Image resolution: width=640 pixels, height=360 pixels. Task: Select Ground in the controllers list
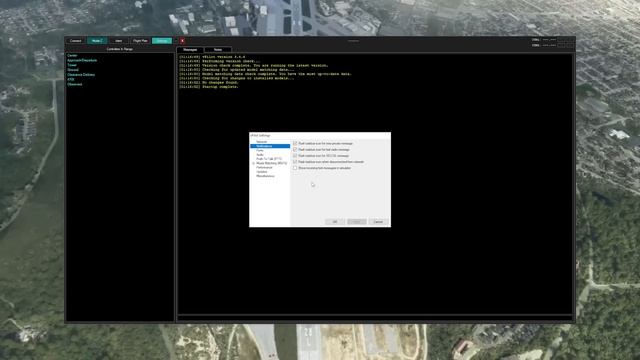tap(73, 70)
